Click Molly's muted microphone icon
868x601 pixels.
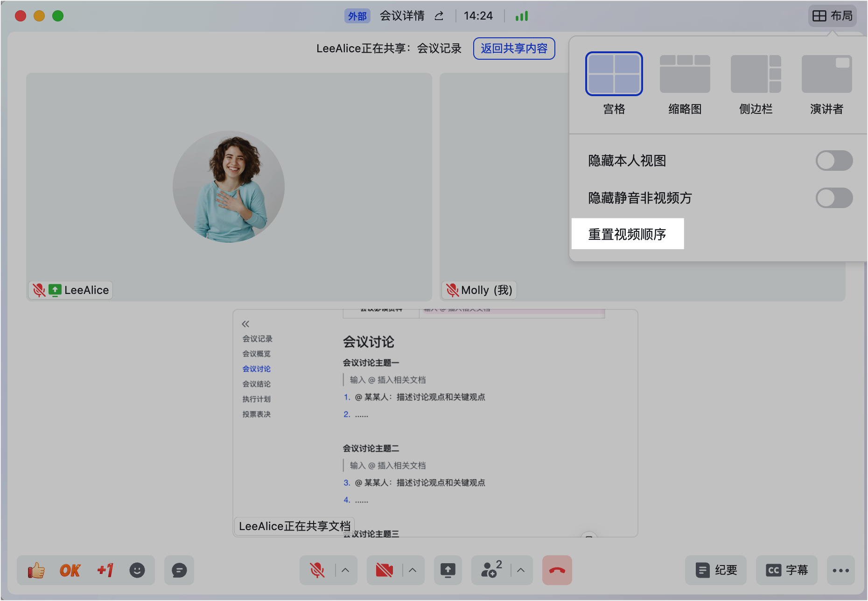[452, 290]
